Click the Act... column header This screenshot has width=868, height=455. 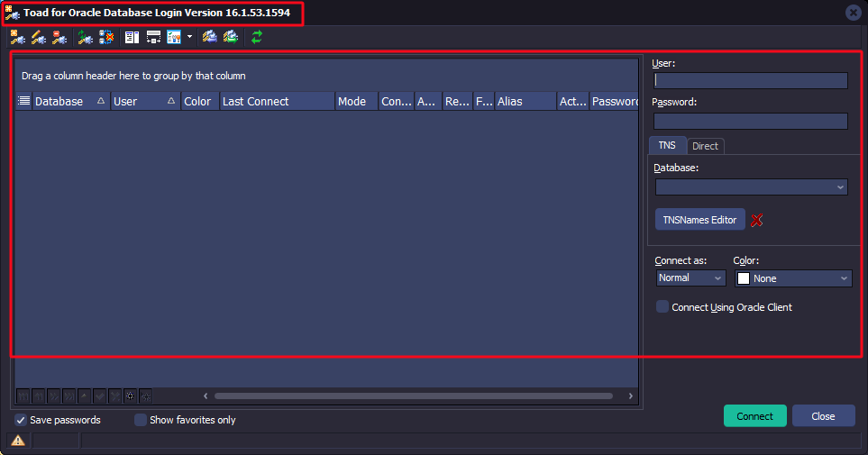[573, 101]
